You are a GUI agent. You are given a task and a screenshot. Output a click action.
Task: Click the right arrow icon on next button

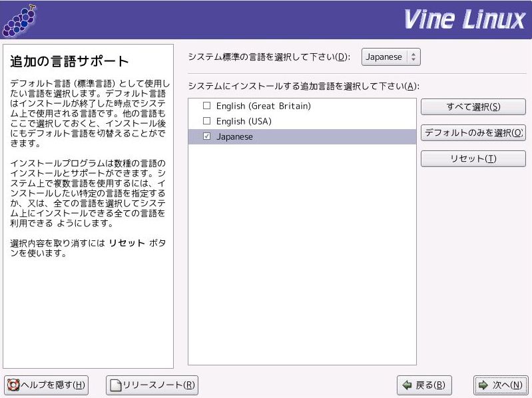[x=483, y=385]
